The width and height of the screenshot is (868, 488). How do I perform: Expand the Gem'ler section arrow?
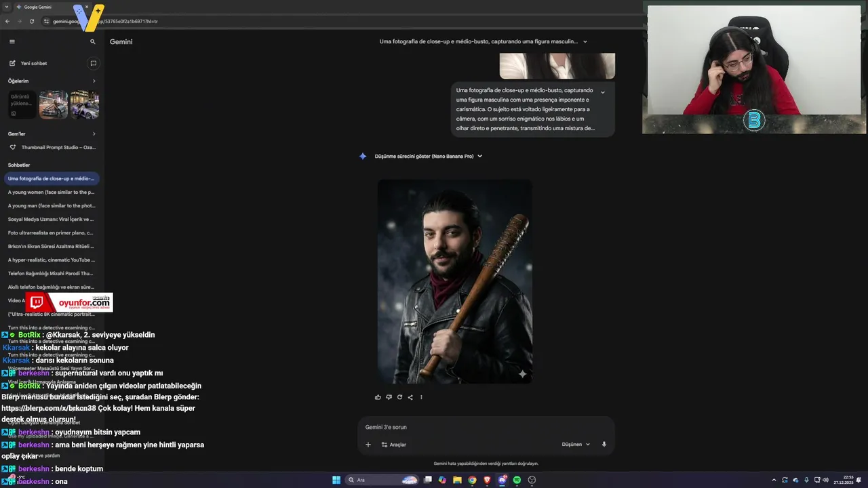click(94, 134)
